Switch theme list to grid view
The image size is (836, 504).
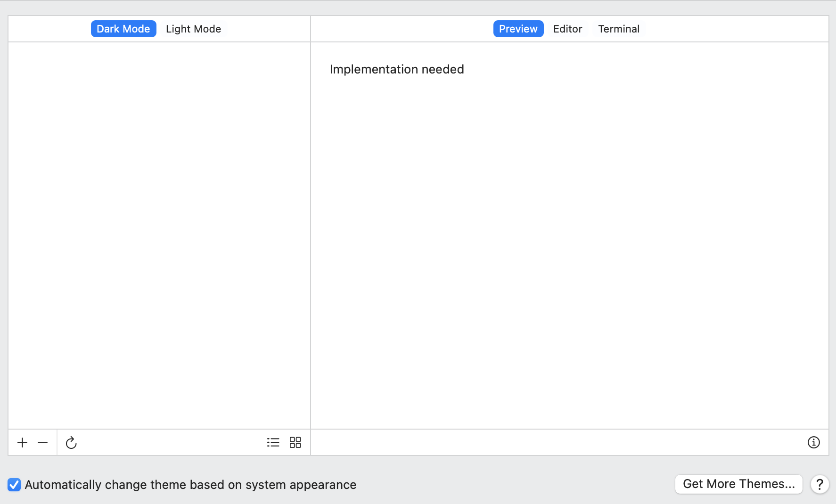(x=295, y=442)
